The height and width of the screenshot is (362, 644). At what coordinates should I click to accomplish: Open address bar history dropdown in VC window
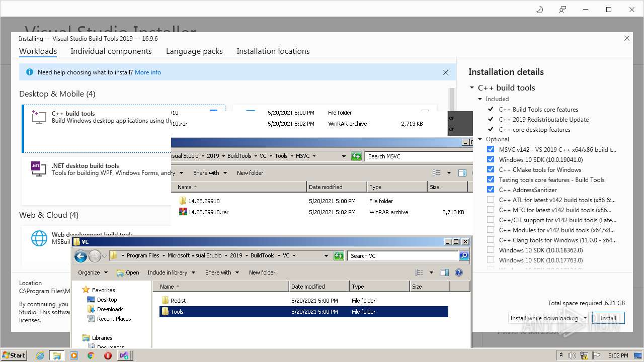326,256
